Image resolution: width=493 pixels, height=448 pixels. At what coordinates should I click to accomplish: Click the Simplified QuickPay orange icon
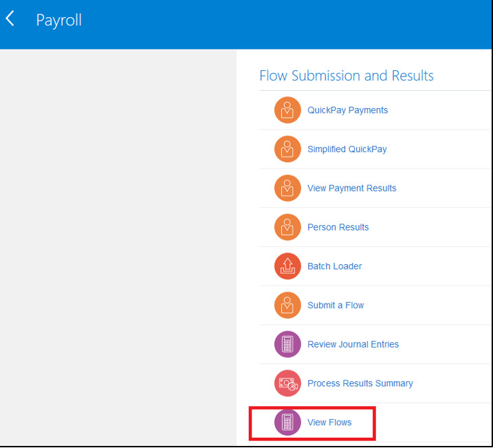point(287,149)
